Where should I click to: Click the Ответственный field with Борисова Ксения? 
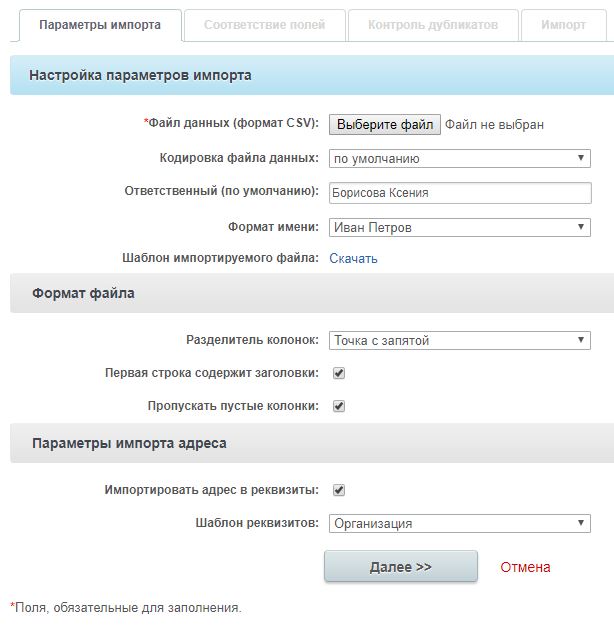460,193
